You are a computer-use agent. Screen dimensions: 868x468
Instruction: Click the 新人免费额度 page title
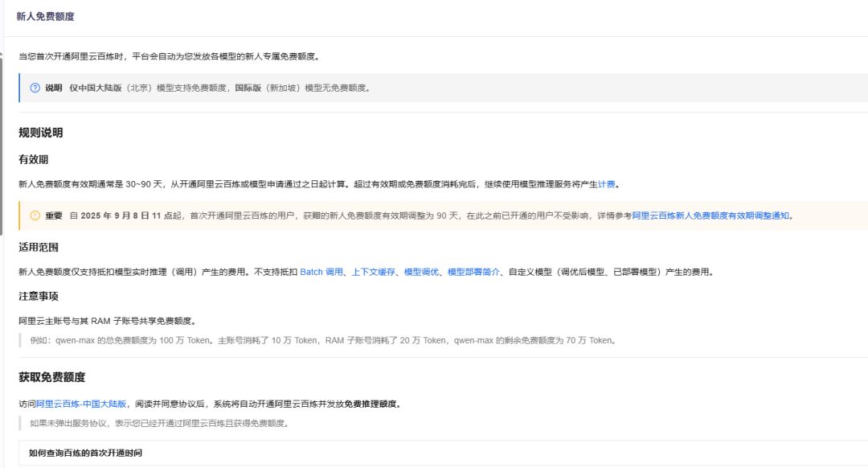click(45, 17)
